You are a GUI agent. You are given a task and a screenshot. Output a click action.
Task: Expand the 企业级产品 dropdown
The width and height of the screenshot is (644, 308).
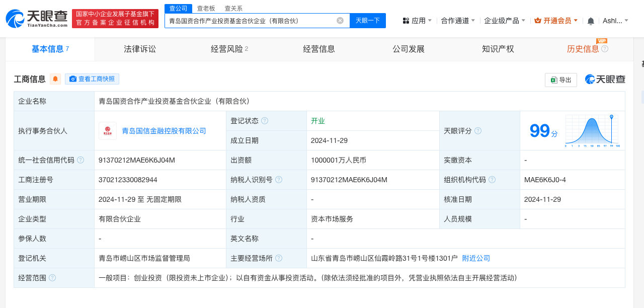[505, 21]
